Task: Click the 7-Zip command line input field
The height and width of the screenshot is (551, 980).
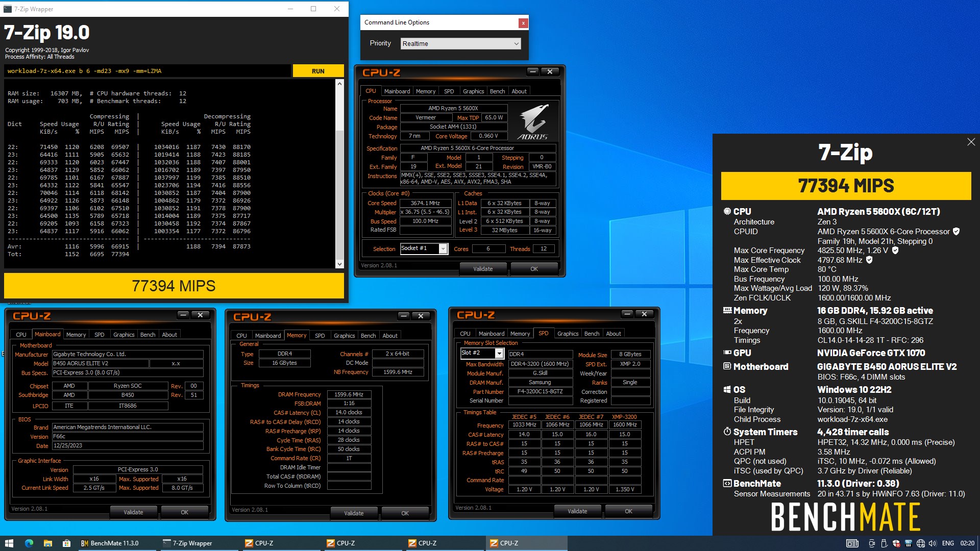Action: (148, 71)
